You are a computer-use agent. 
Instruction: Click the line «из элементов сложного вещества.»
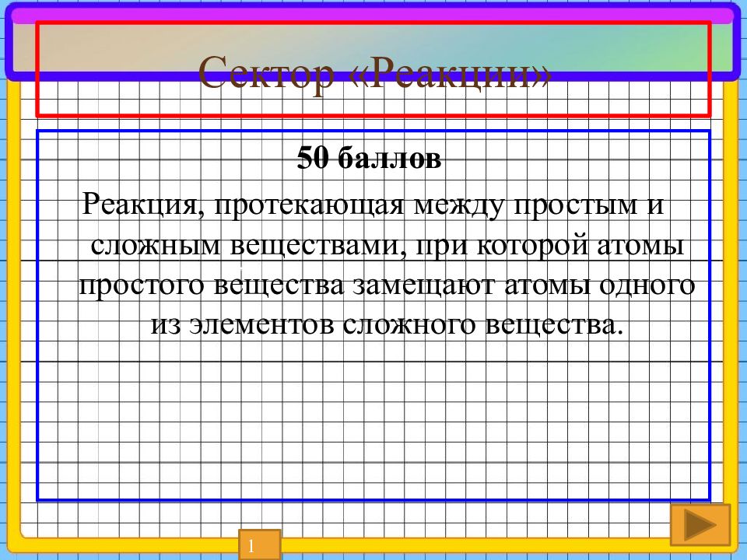(388, 325)
